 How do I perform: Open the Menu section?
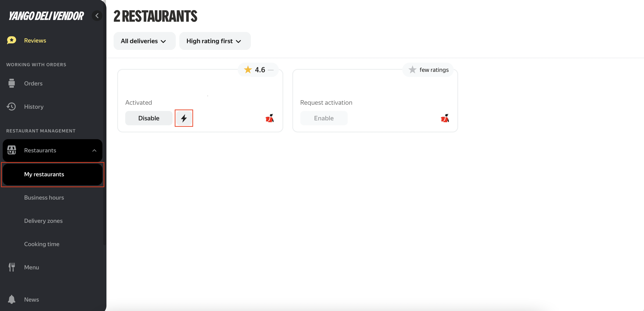pyautogui.click(x=32, y=267)
